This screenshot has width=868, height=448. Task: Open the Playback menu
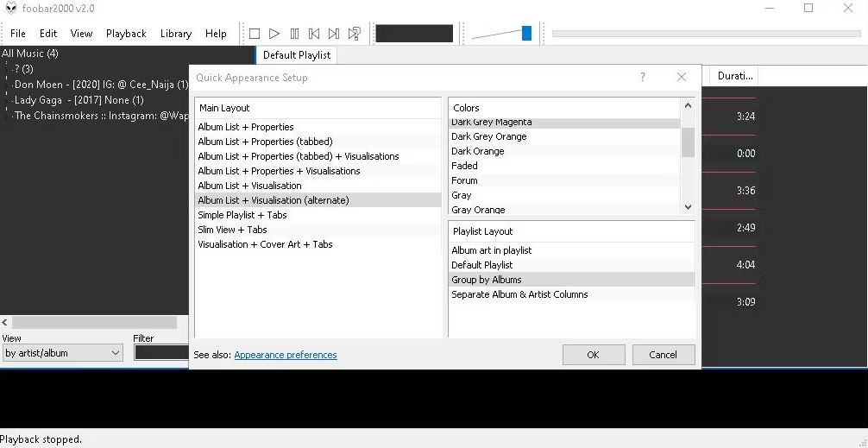point(126,34)
